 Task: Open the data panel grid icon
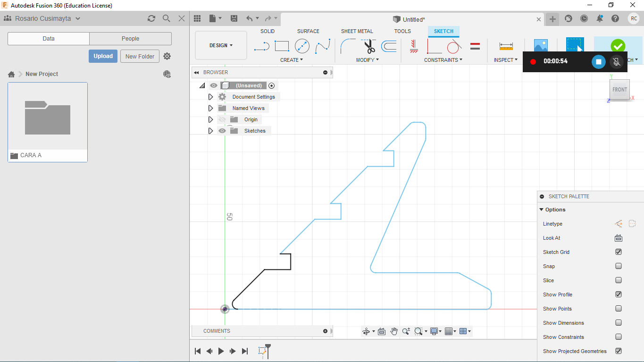pyautogui.click(x=197, y=18)
